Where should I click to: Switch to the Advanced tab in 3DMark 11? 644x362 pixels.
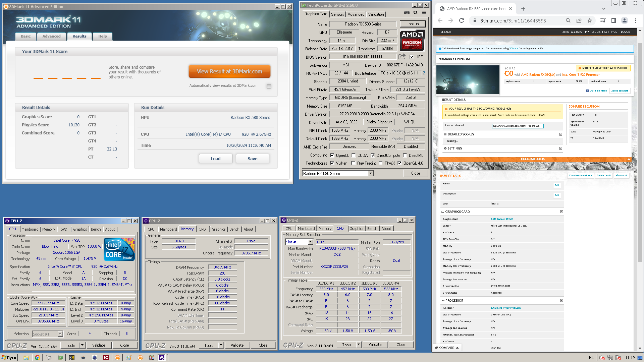point(51,36)
